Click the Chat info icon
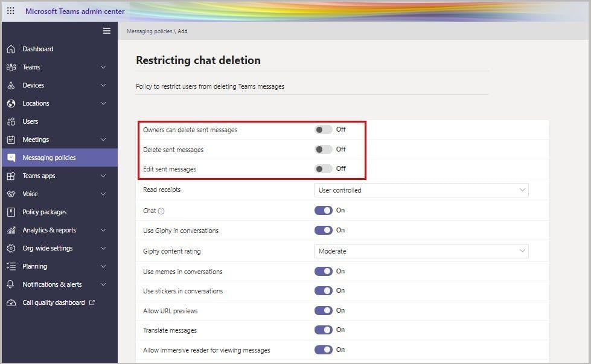 (161, 211)
